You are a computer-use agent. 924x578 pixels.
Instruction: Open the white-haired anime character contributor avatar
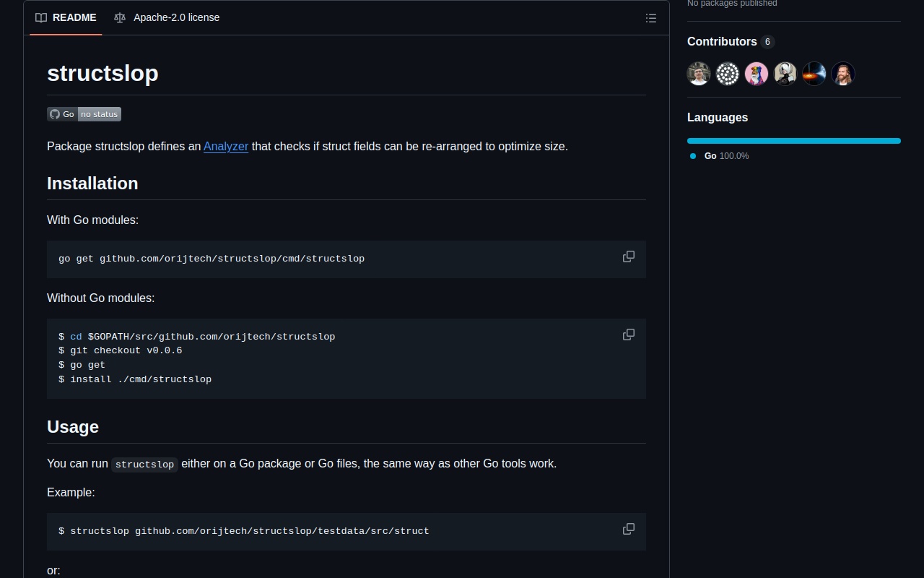click(x=785, y=74)
